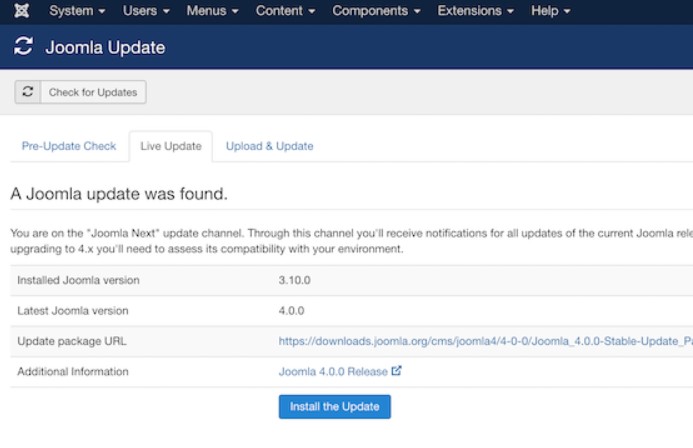Viewport: 693px width, 448px height.
Task: Open the Help menu
Action: pos(550,11)
